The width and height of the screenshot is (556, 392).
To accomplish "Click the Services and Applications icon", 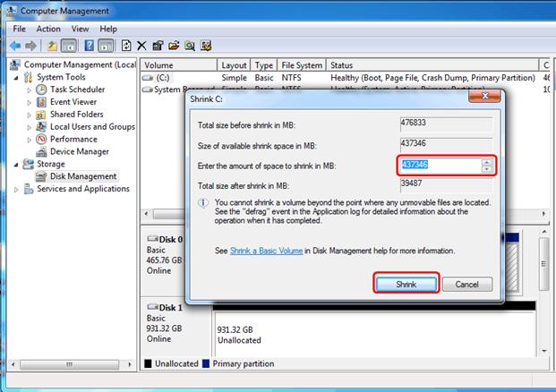I will pyautogui.click(x=29, y=189).
